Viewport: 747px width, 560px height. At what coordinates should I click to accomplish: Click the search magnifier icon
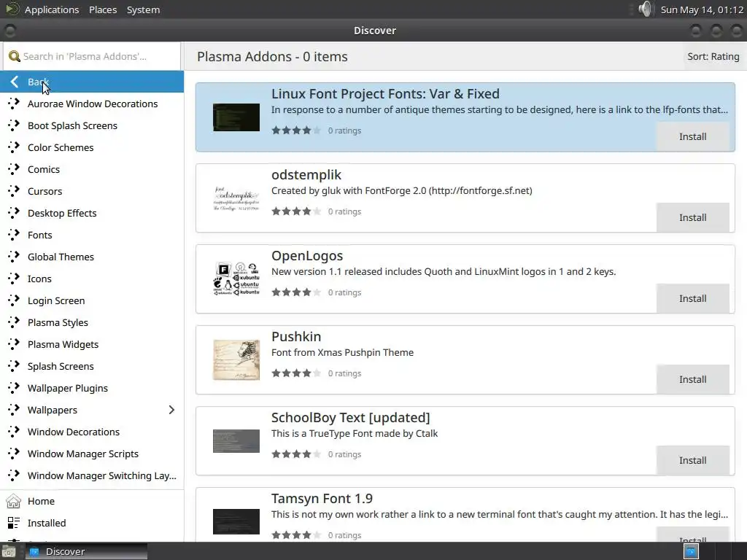pos(13,56)
